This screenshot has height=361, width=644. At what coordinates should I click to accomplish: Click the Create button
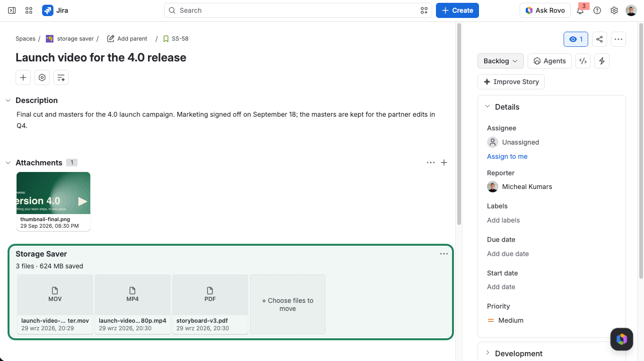click(x=457, y=10)
